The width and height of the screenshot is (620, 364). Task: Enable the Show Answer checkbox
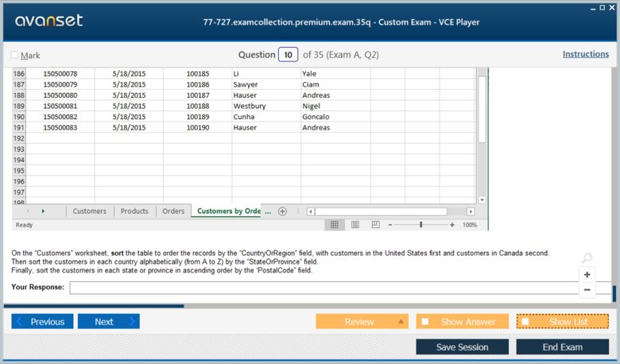[x=425, y=322]
